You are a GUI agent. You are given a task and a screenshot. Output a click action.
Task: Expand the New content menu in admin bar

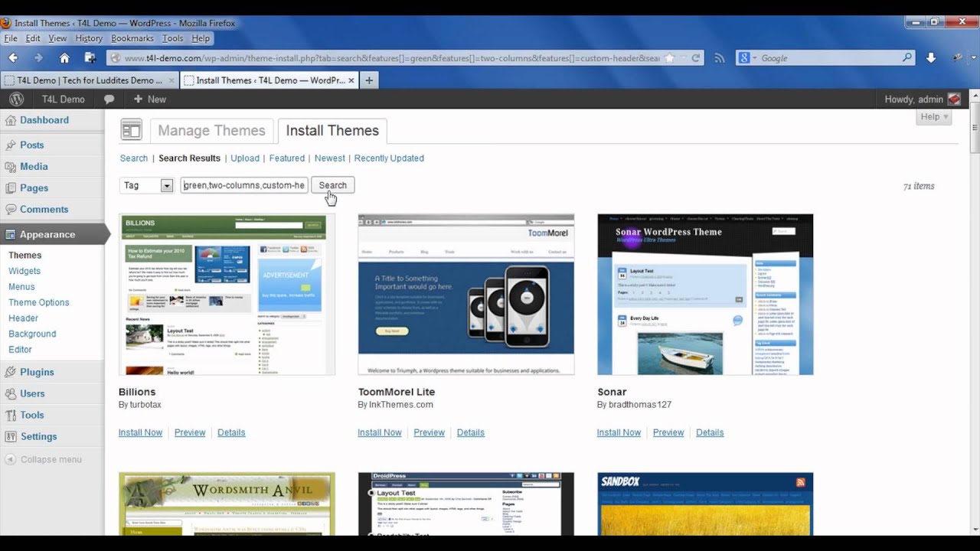(x=149, y=99)
